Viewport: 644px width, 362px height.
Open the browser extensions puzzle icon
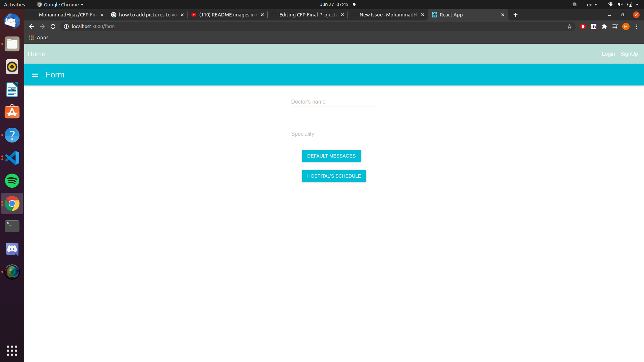pos(604,26)
